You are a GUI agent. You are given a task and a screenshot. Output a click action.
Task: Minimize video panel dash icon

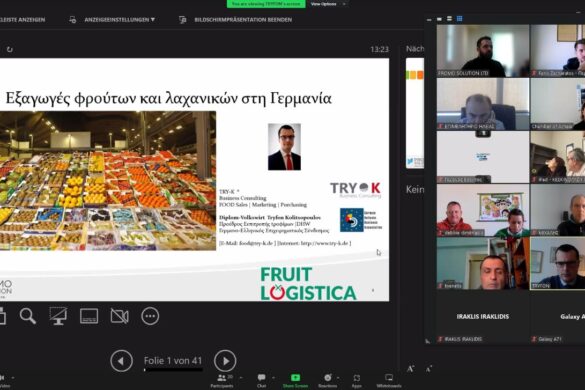coord(429,19)
